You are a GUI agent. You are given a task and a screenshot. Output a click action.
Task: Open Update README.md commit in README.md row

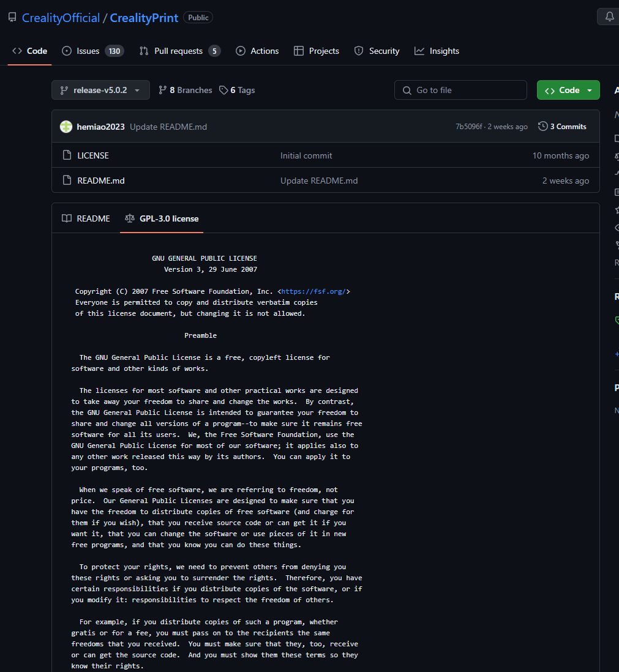(319, 181)
